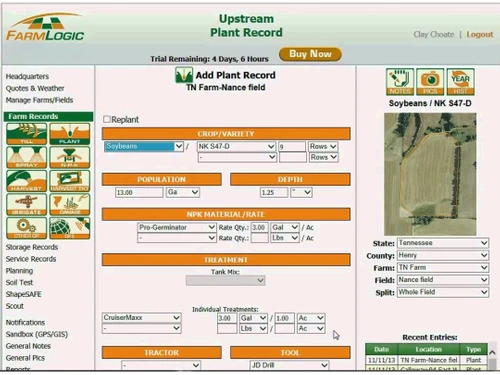The height and width of the screenshot is (375, 500).
Task: Open Planning in sidebar
Action: pyautogui.click(x=19, y=271)
